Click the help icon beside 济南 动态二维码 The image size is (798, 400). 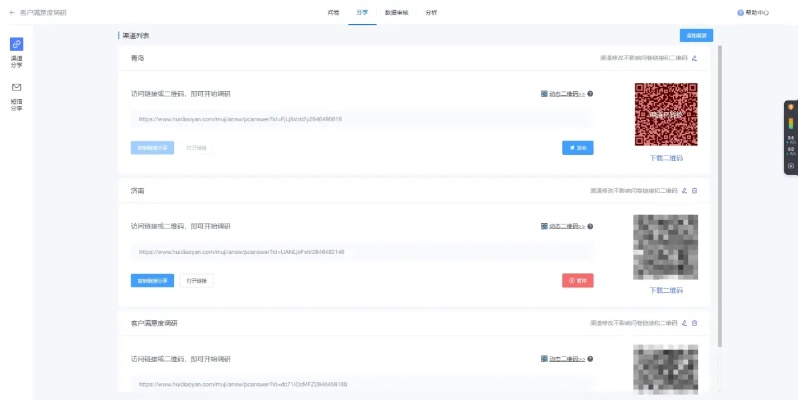tap(591, 226)
